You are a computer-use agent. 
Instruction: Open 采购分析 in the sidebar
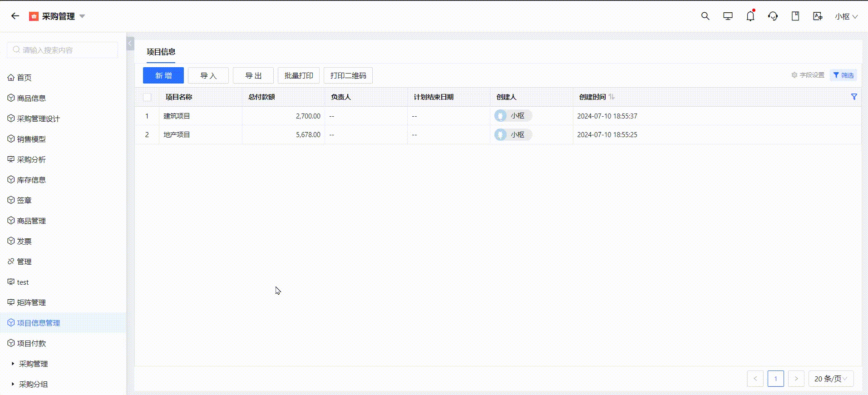point(31,159)
